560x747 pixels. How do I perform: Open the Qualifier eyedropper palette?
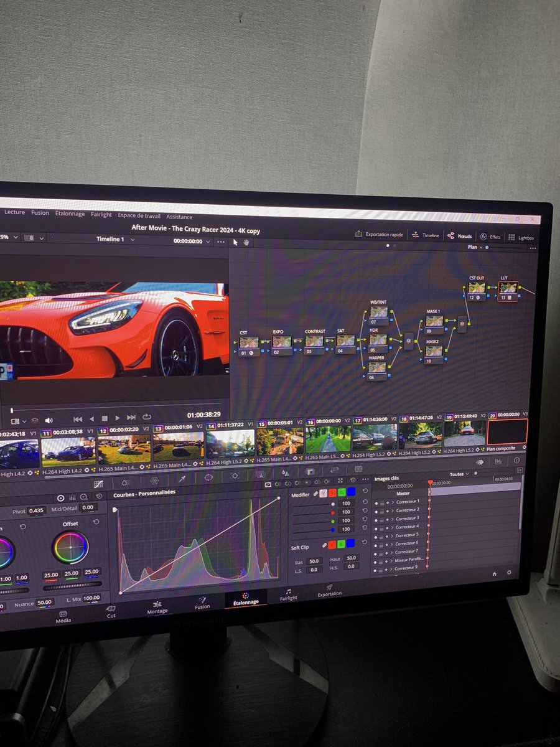tap(182, 479)
